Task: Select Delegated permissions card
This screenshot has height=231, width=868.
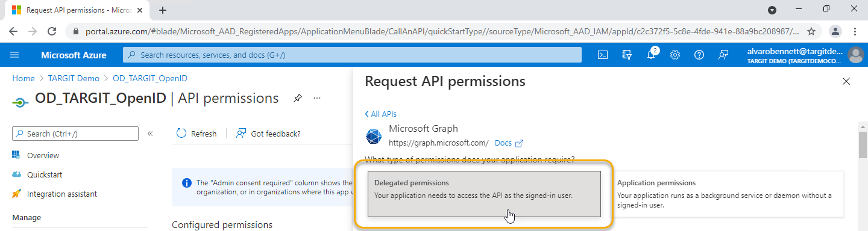Action: tap(485, 193)
